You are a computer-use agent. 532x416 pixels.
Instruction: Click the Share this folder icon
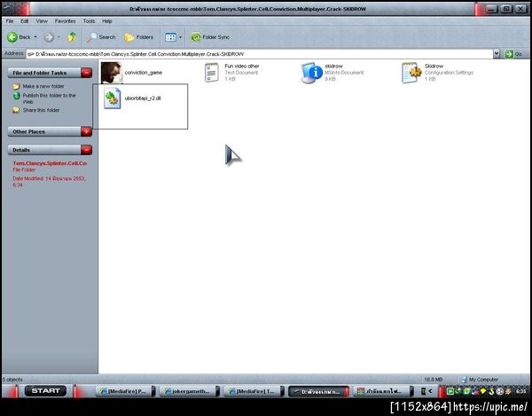click(x=16, y=110)
